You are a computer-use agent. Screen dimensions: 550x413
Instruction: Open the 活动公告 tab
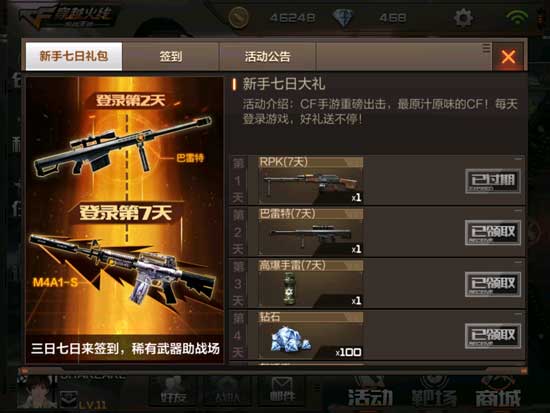268,56
